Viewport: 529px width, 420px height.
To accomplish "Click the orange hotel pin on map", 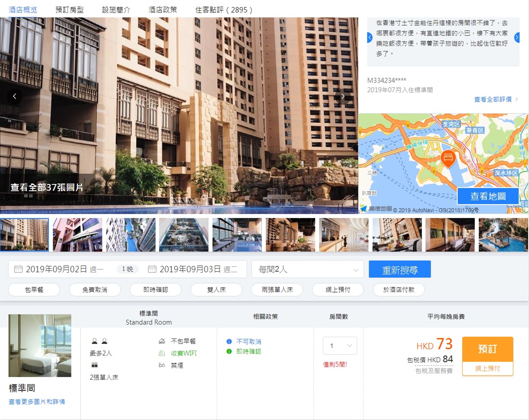I will click(x=448, y=158).
